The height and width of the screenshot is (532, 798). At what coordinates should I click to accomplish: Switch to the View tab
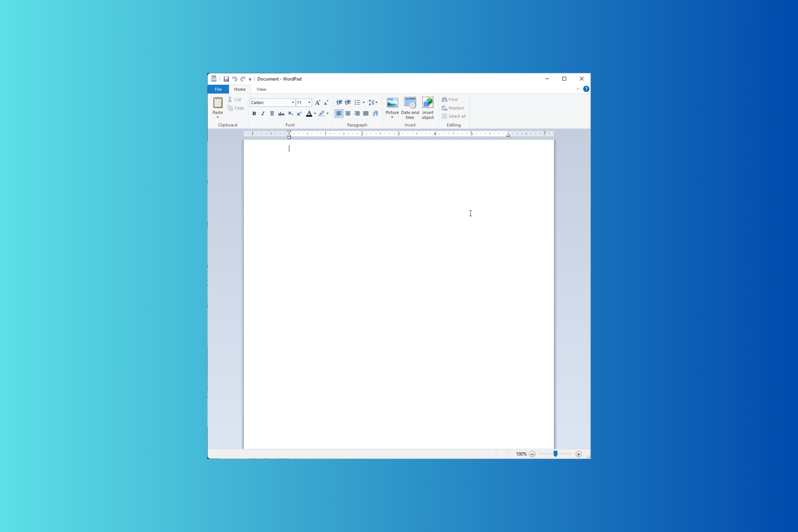coord(261,89)
